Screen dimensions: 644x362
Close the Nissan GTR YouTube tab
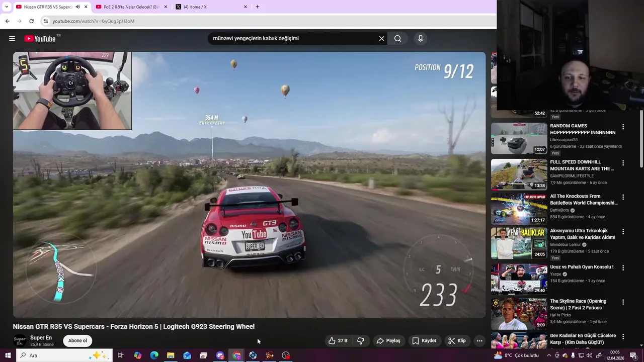(x=86, y=7)
